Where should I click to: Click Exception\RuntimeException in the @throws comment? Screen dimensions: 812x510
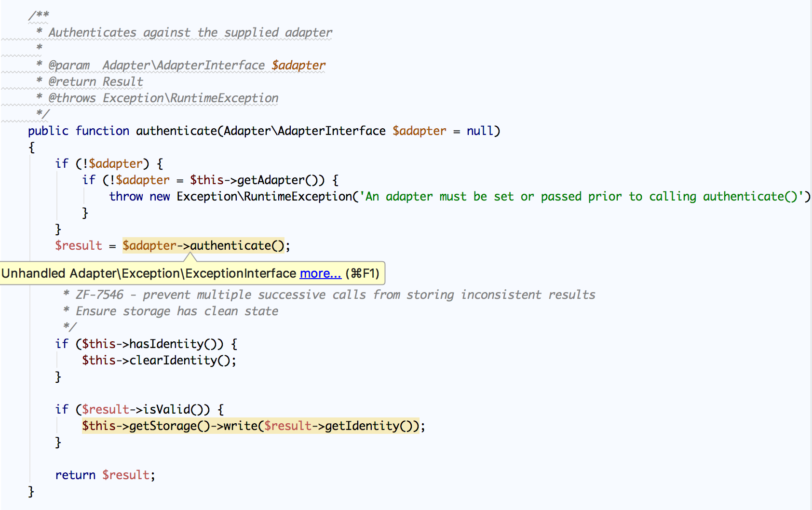190,98
